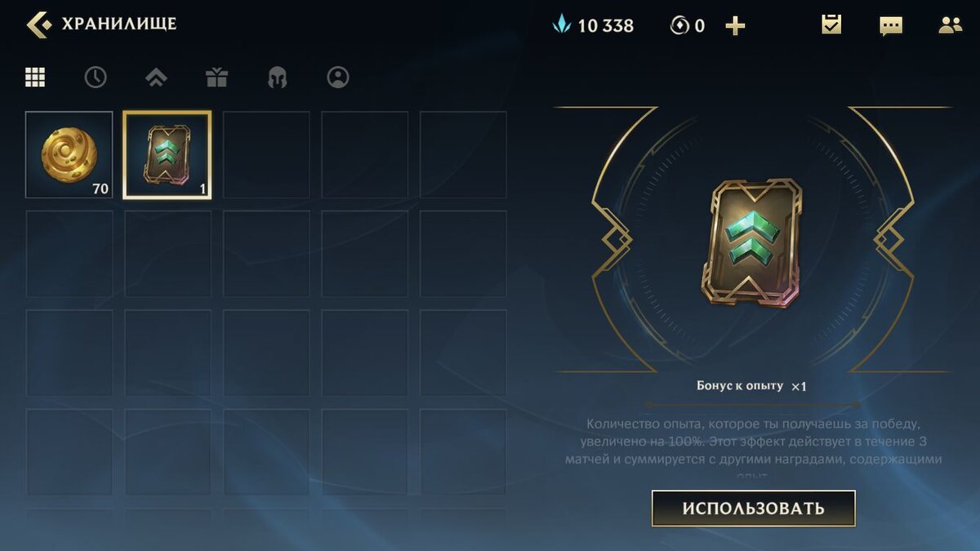Viewport: 980px width, 551px height.
Task: Open the friends list icon
Action: pyautogui.click(x=951, y=25)
